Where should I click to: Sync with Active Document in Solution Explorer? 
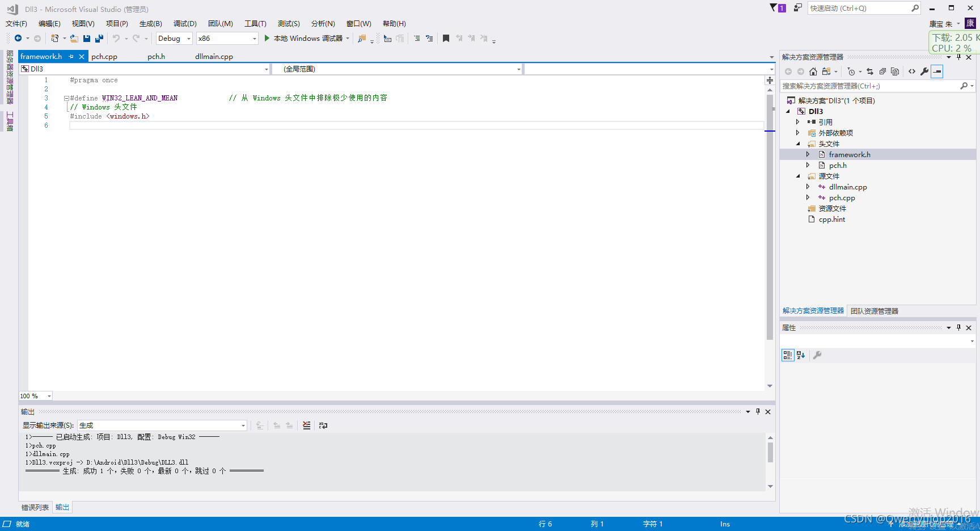[870, 71]
